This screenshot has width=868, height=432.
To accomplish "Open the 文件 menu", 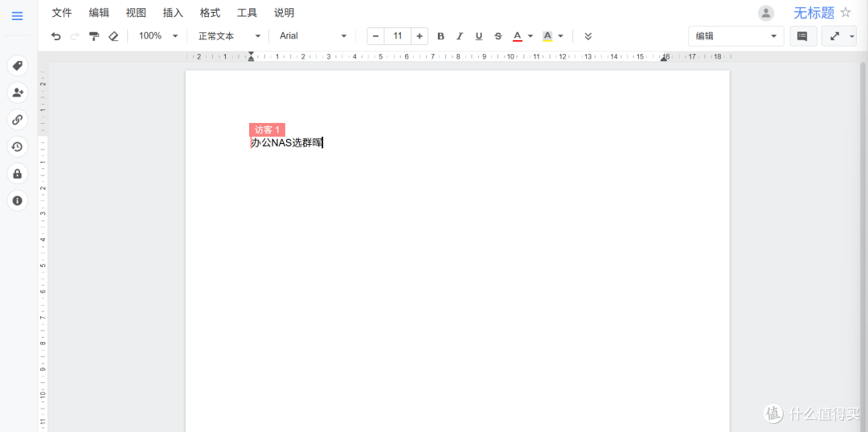I will [x=62, y=13].
